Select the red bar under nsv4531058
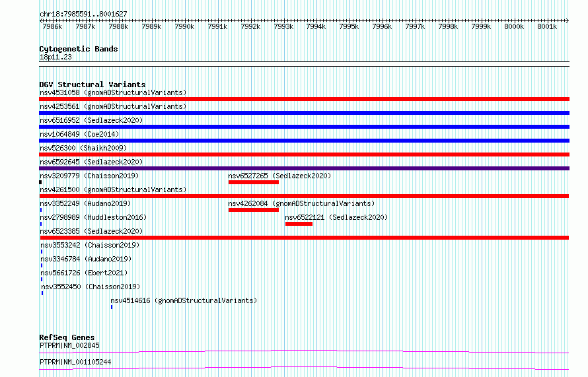 click(304, 99)
